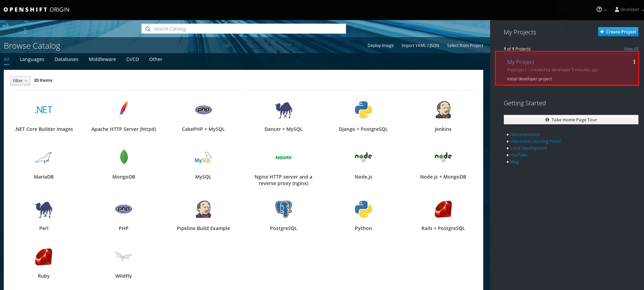Screen dimensions: 644x290
Task: Choose the CakePHP + MySQL php icon
Action: click(x=203, y=110)
